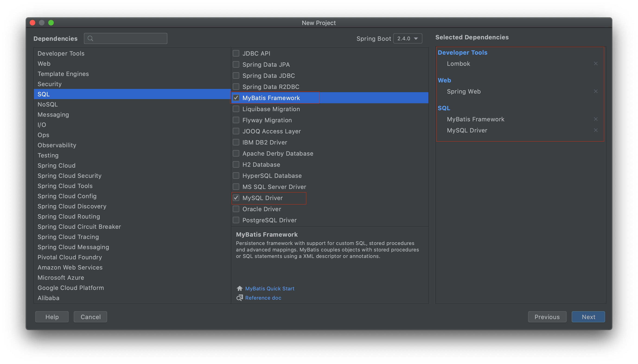The image size is (638, 364).
Task: Enable Flyway Migration dependency
Action: coord(236,120)
